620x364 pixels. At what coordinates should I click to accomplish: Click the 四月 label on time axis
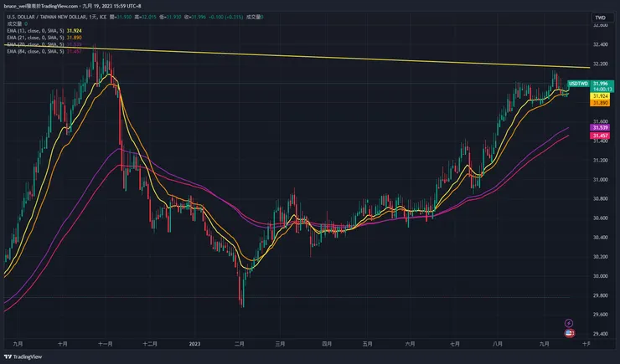click(x=327, y=344)
